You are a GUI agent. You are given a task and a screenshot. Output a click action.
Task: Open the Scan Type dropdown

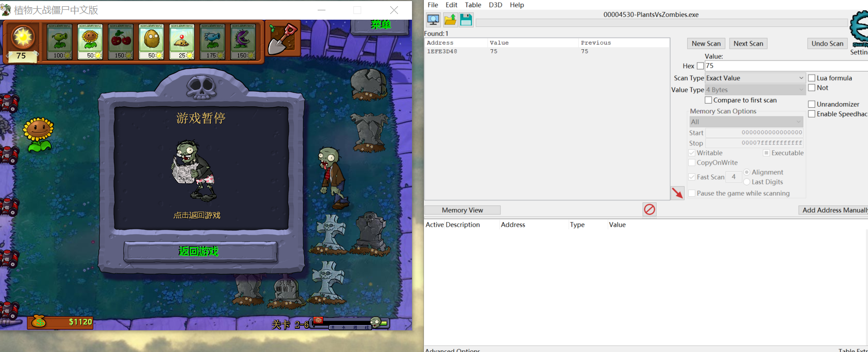click(755, 78)
